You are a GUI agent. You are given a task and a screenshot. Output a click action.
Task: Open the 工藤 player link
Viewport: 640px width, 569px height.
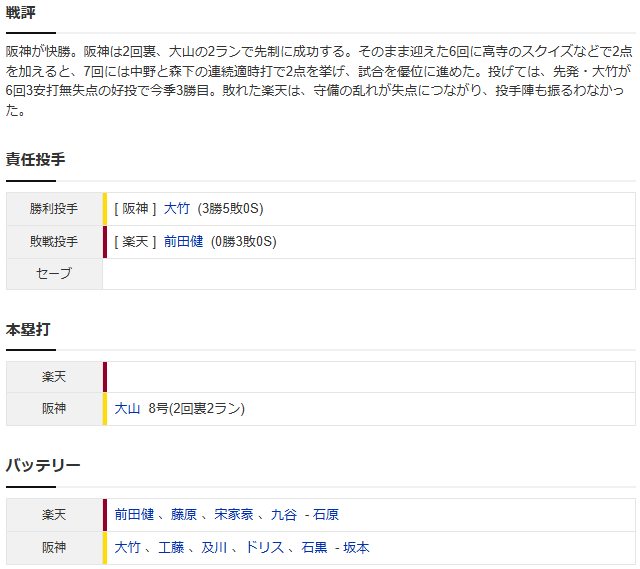(171, 547)
